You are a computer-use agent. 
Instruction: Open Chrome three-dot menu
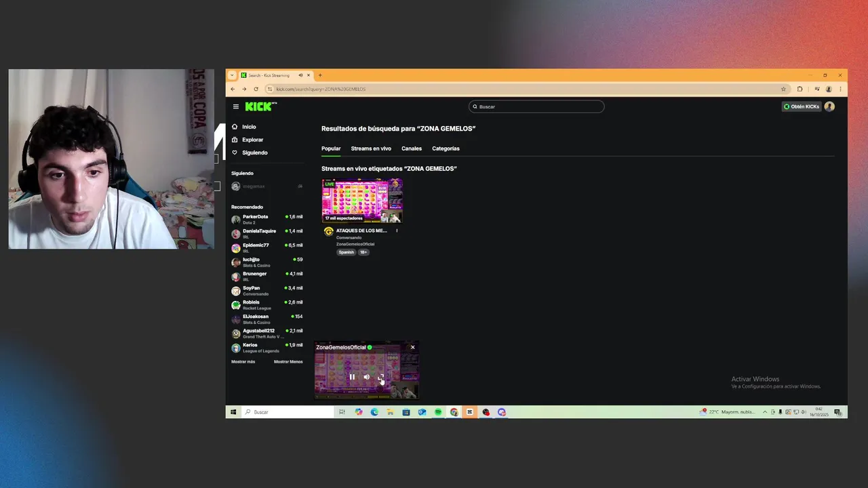(840, 89)
